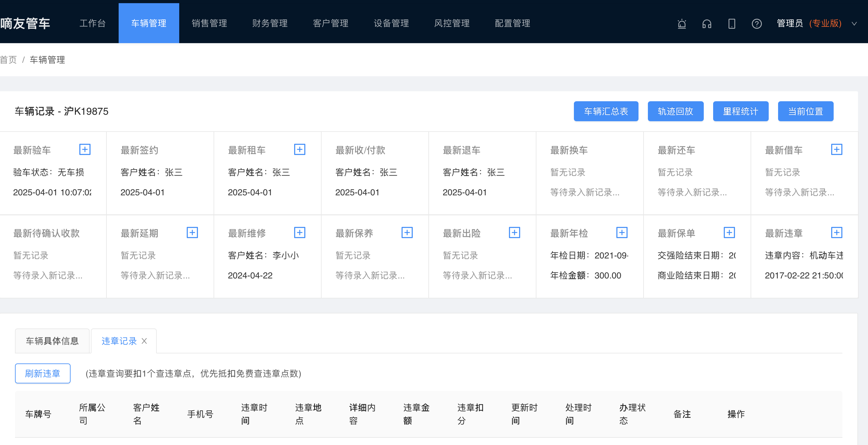Navigate to 首页 breadcrumb link
Viewport: 868px width, 445px height.
click(x=8, y=60)
